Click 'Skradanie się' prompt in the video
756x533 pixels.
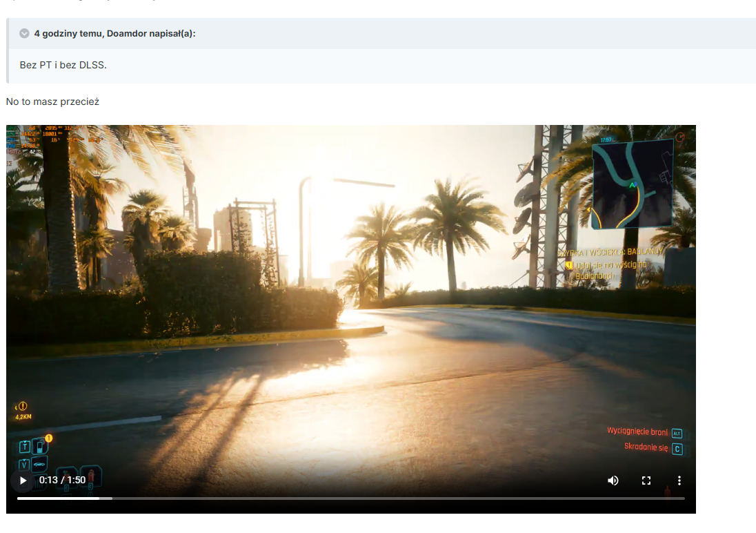pyautogui.click(x=646, y=447)
